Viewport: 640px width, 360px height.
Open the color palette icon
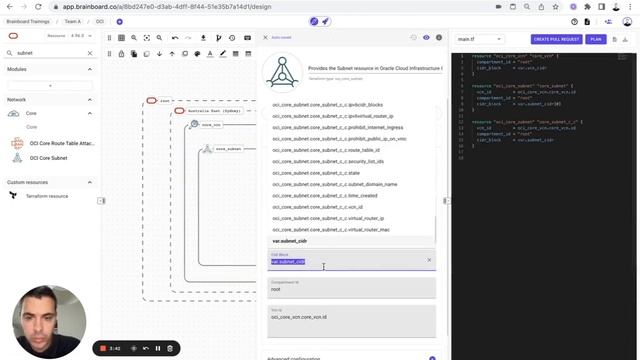197,54
